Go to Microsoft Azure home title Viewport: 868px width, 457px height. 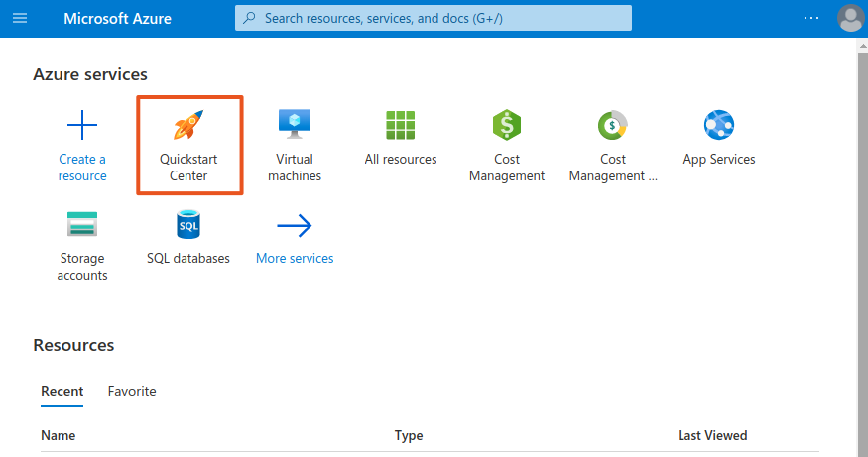(x=117, y=18)
